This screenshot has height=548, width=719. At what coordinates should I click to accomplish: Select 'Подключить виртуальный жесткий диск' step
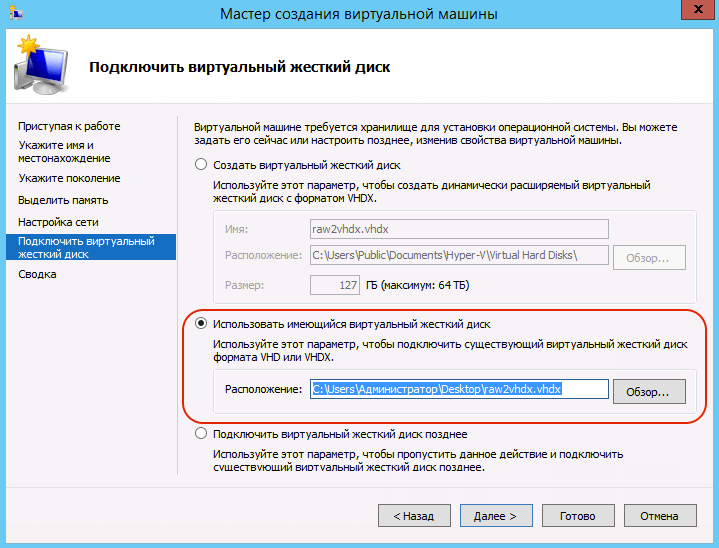[x=86, y=248]
